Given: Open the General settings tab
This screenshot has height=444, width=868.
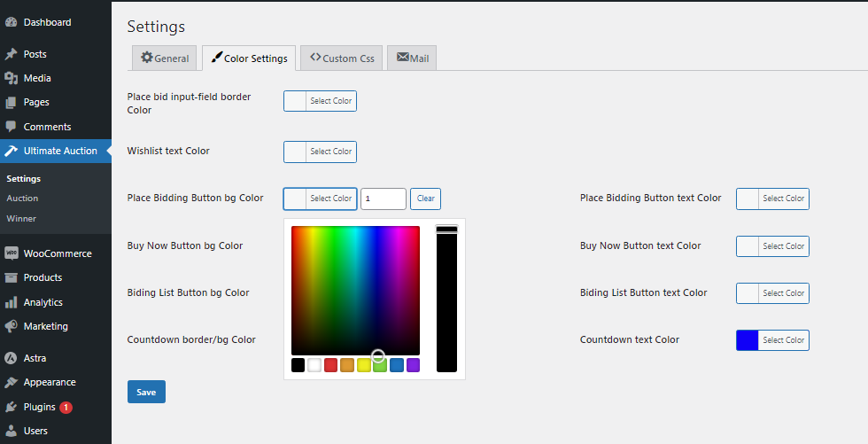Looking at the screenshot, I should (165, 58).
